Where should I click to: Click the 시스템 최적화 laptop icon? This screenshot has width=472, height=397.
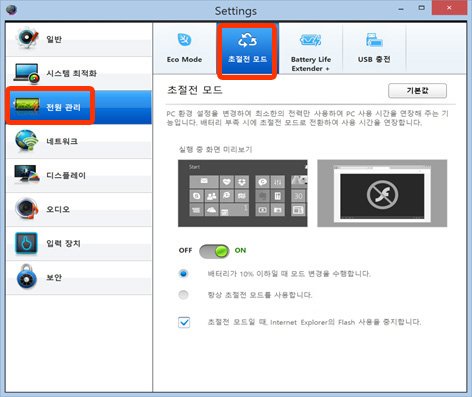(26, 73)
